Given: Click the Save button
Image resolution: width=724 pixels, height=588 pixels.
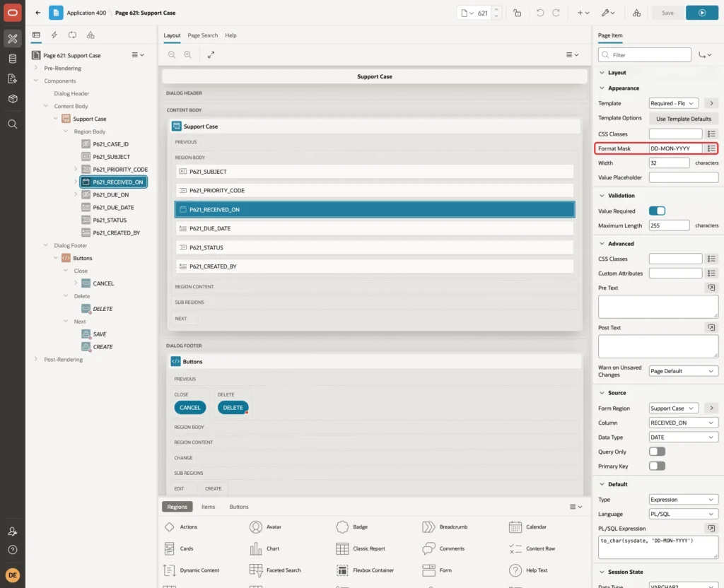Looking at the screenshot, I should 667,13.
